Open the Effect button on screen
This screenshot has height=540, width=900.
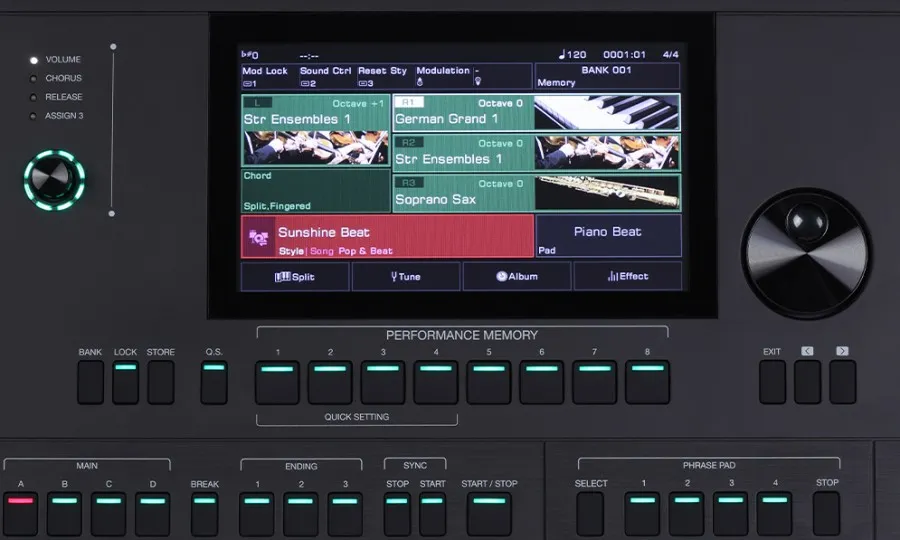click(628, 276)
